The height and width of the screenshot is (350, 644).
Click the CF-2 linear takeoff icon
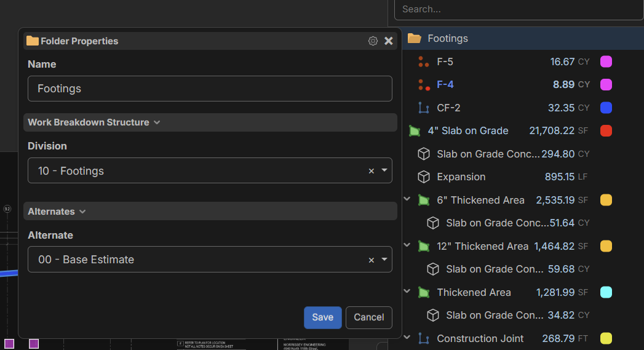[423, 108]
